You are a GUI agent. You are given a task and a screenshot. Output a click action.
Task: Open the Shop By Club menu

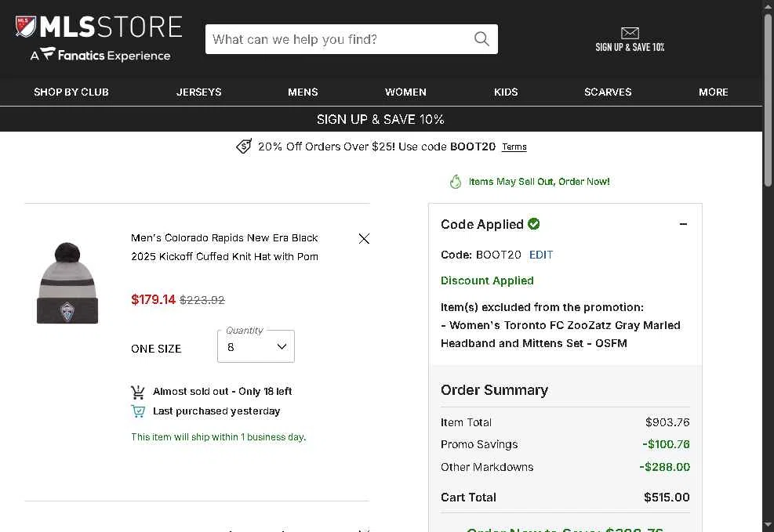tap(71, 92)
